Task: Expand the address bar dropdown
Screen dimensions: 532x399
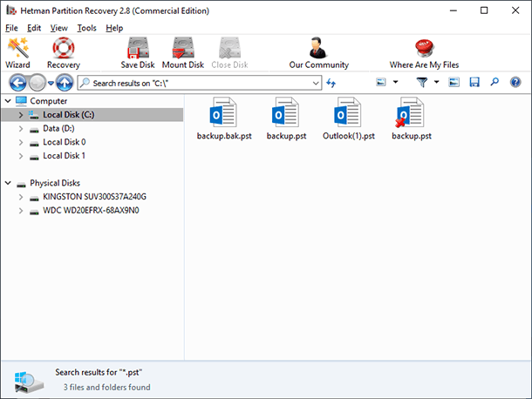Action: coord(316,83)
